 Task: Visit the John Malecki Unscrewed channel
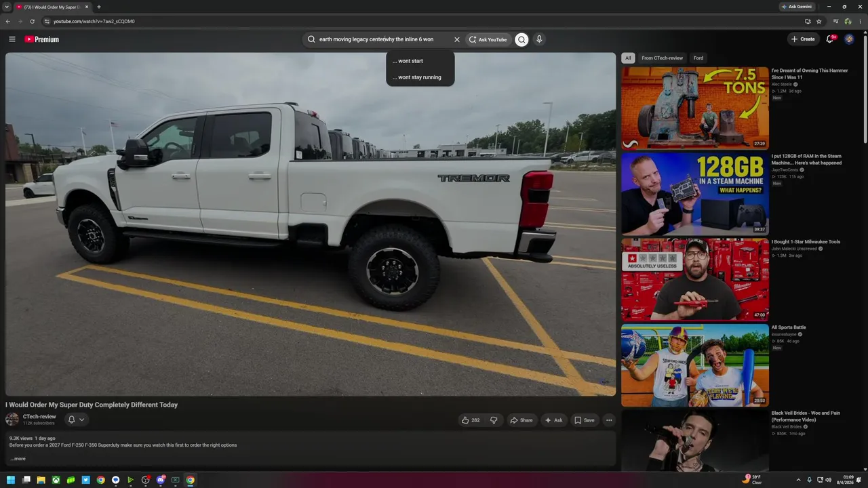pyautogui.click(x=794, y=249)
